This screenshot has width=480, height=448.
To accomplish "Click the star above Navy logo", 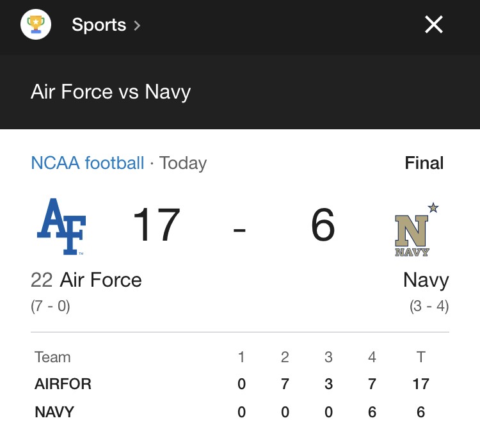I will (433, 208).
